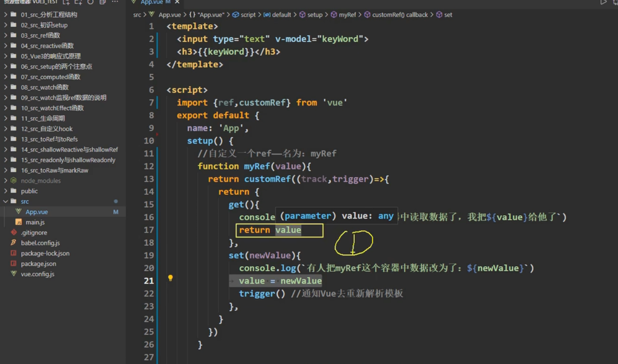Select setup in the breadcrumb path
The height and width of the screenshot is (364, 618).
click(315, 15)
